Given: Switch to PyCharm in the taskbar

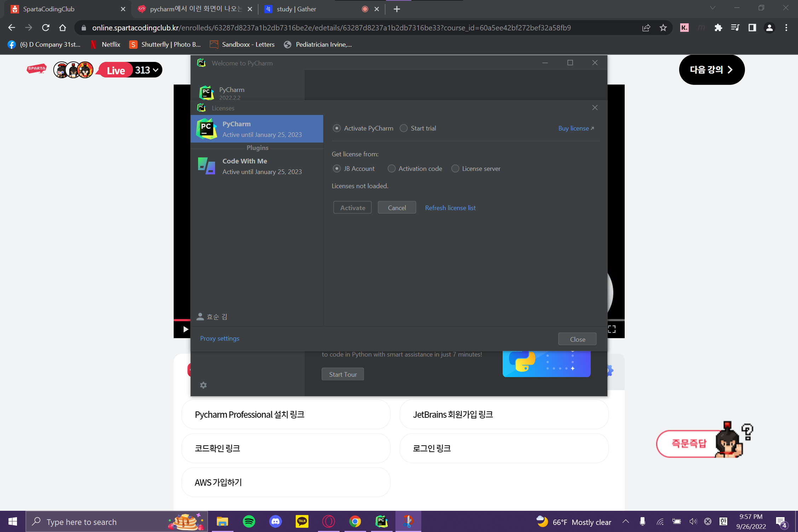Looking at the screenshot, I should coord(382,521).
